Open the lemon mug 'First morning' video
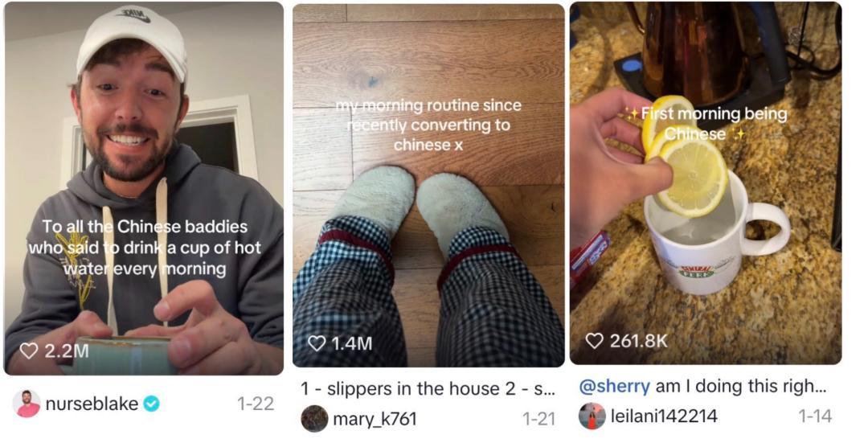868x443 pixels. (706, 183)
